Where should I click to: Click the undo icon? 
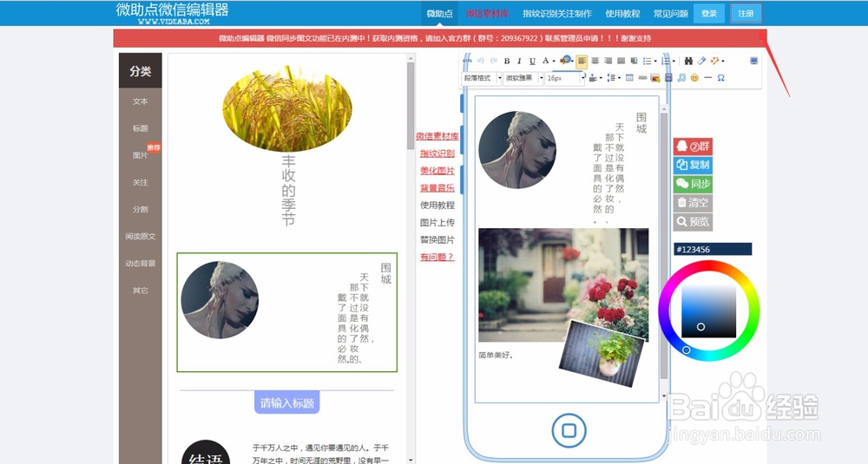(481, 61)
